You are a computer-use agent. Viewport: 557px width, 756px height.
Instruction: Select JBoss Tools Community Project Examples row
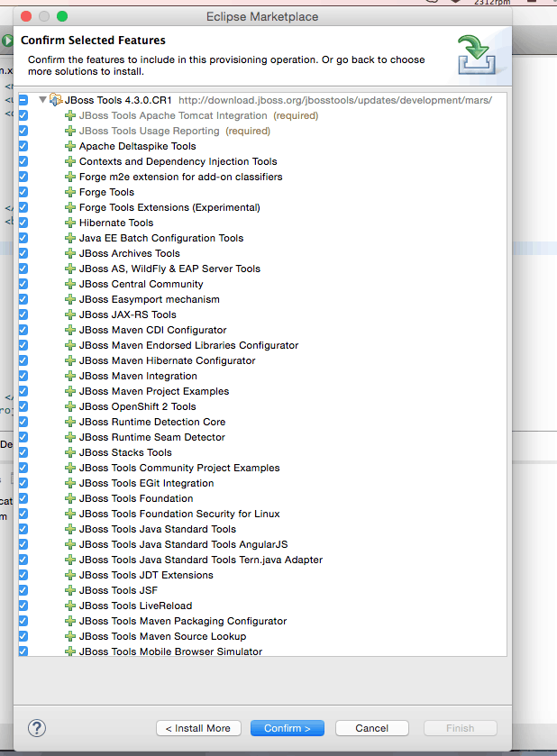(262, 468)
